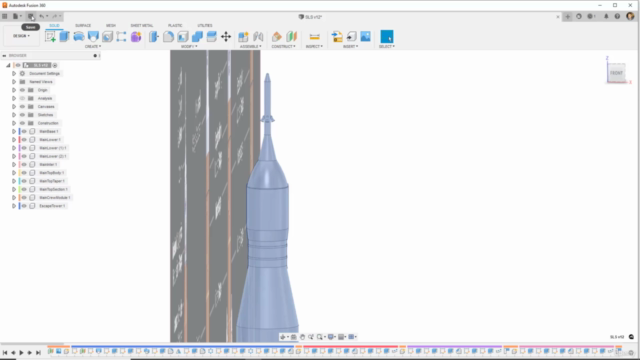Select the Joint tool
This screenshot has width=640, height=360.
pyautogui.click(x=258, y=36)
